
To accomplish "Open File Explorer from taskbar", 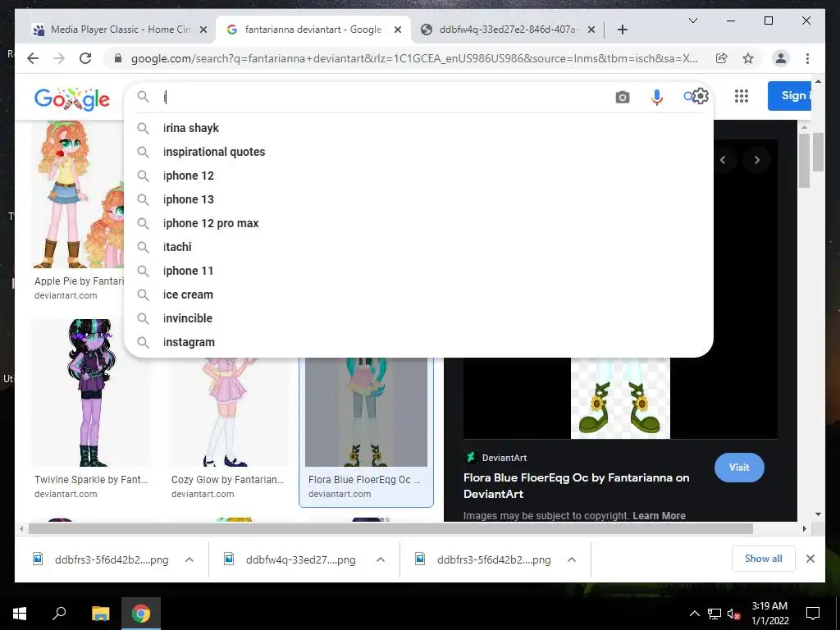I will point(100,614).
